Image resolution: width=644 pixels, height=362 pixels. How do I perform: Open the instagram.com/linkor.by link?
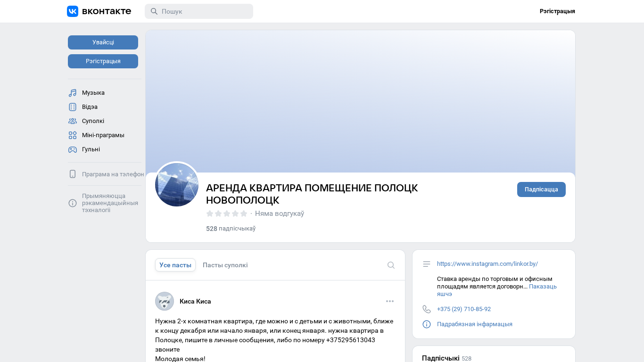click(487, 264)
